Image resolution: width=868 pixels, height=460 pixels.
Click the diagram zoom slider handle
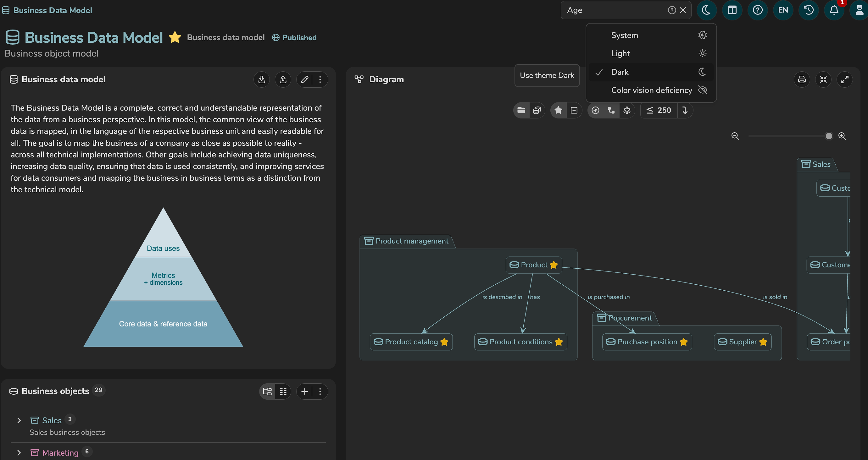click(x=829, y=136)
